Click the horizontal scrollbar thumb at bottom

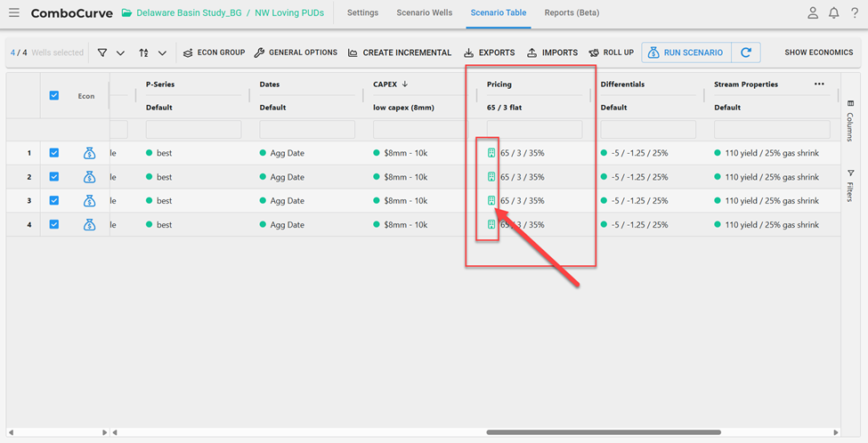click(603, 433)
